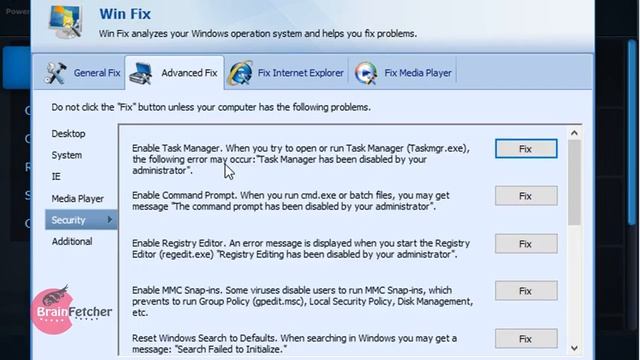
Task: Click the "Enable Command Prompt" description text
Action: point(291,201)
